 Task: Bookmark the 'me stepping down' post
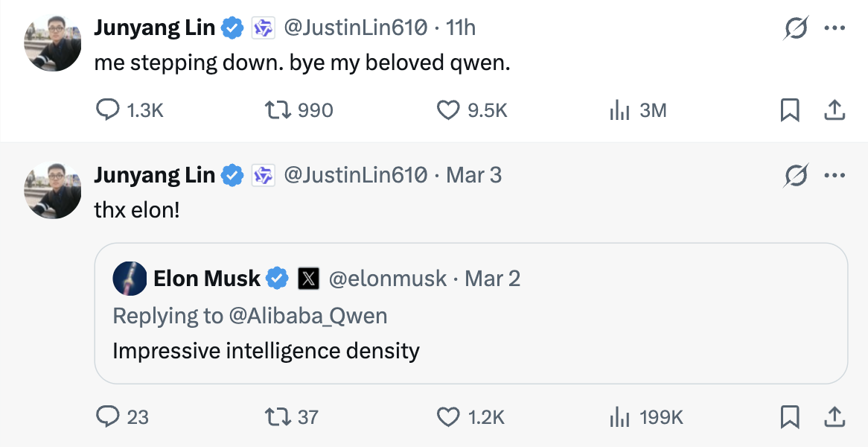tap(789, 110)
